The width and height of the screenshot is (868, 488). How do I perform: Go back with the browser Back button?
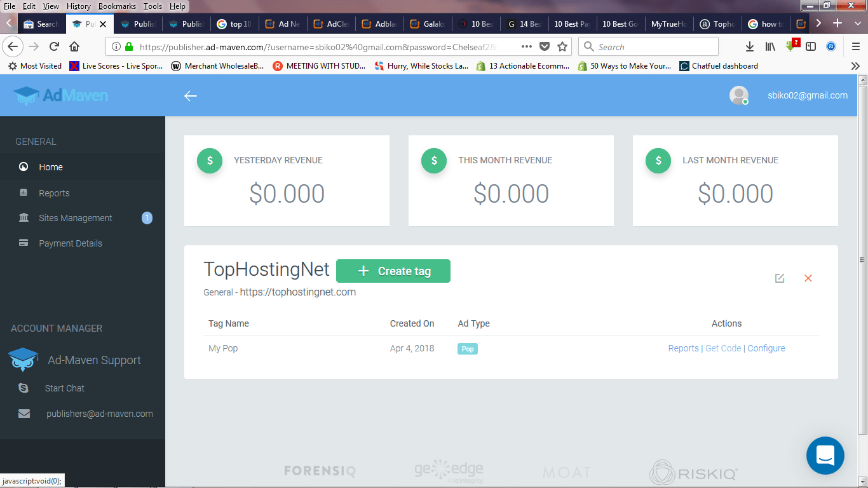pyautogui.click(x=14, y=46)
